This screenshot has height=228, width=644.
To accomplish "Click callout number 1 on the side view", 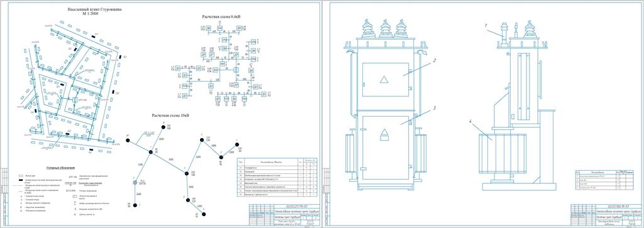I will pos(486,26).
